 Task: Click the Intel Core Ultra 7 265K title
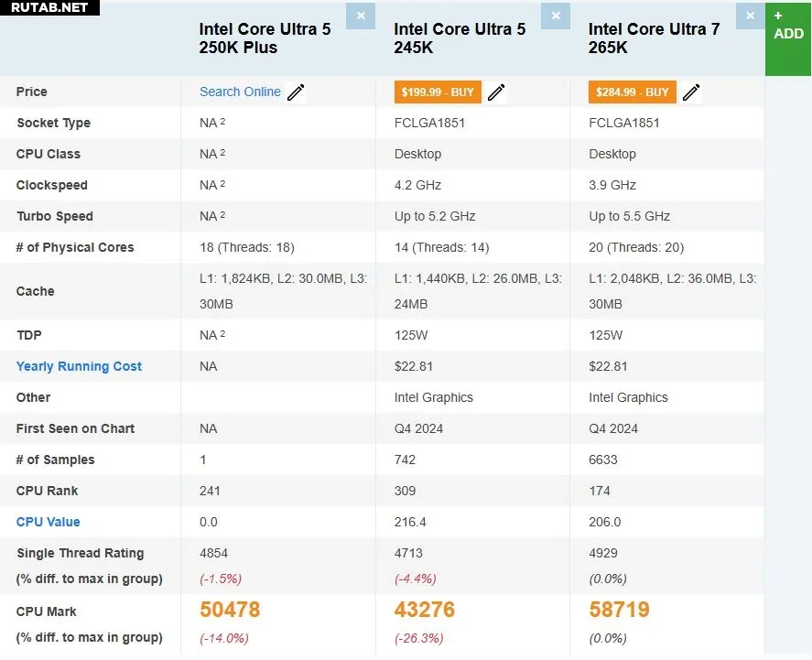[x=654, y=38]
